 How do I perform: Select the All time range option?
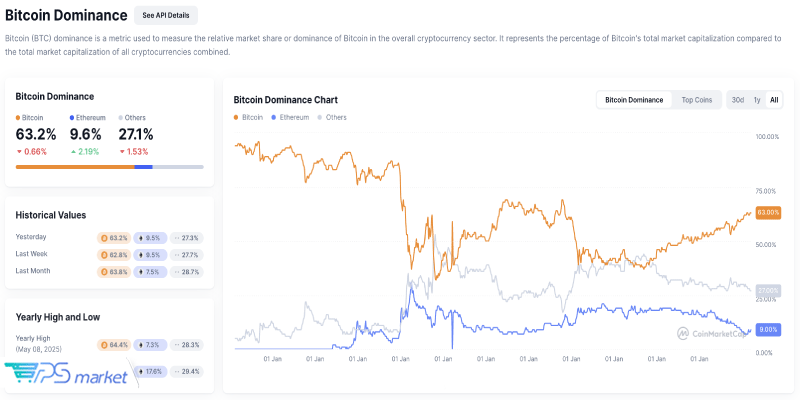pos(774,100)
